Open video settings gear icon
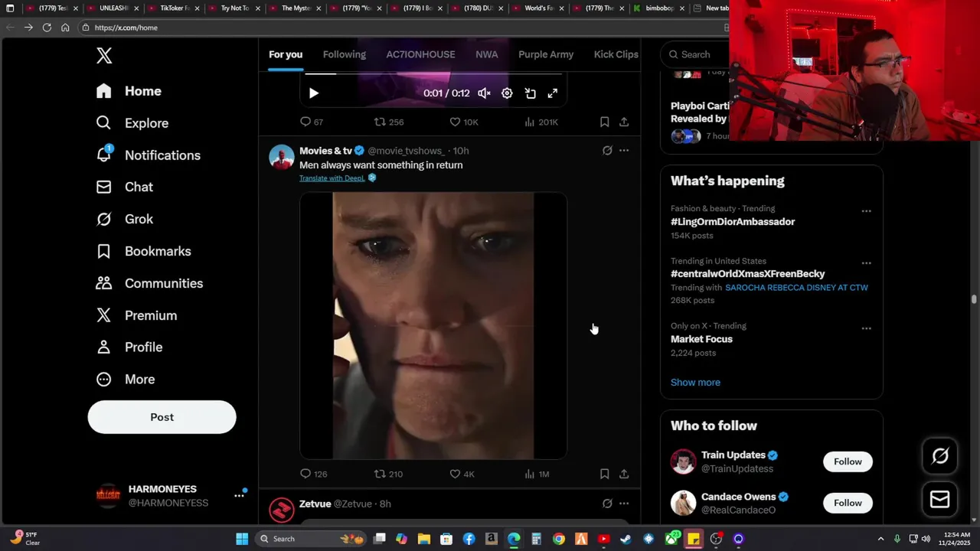 point(507,93)
